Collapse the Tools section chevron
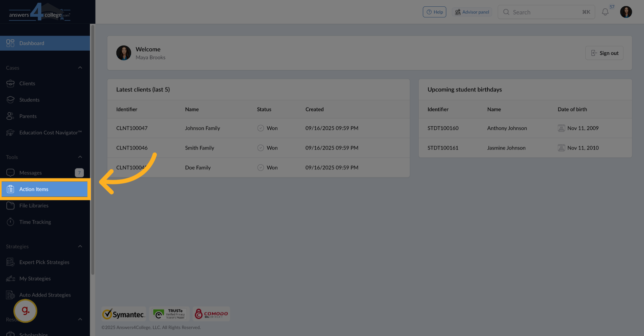 pyautogui.click(x=80, y=157)
